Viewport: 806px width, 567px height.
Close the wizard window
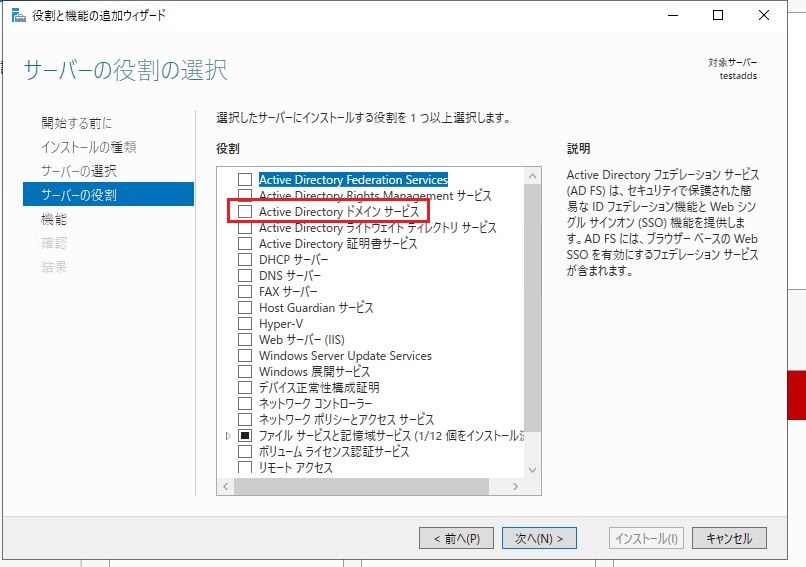764,15
